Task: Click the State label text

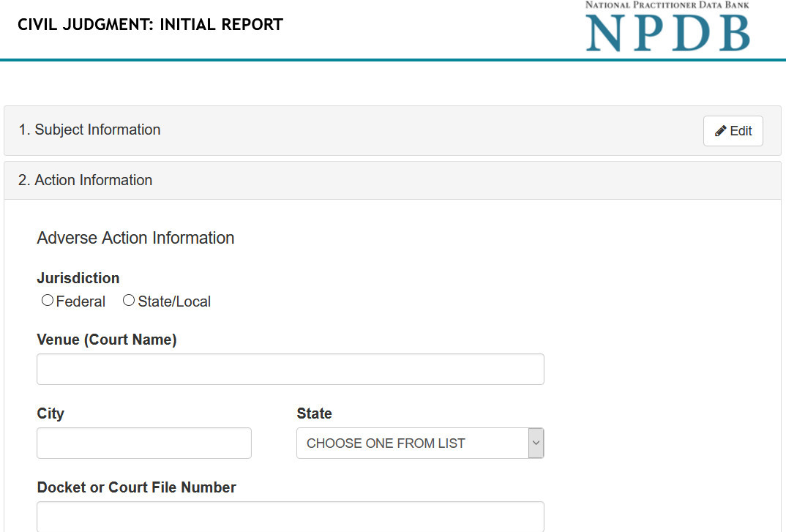Action: (314, 413)
